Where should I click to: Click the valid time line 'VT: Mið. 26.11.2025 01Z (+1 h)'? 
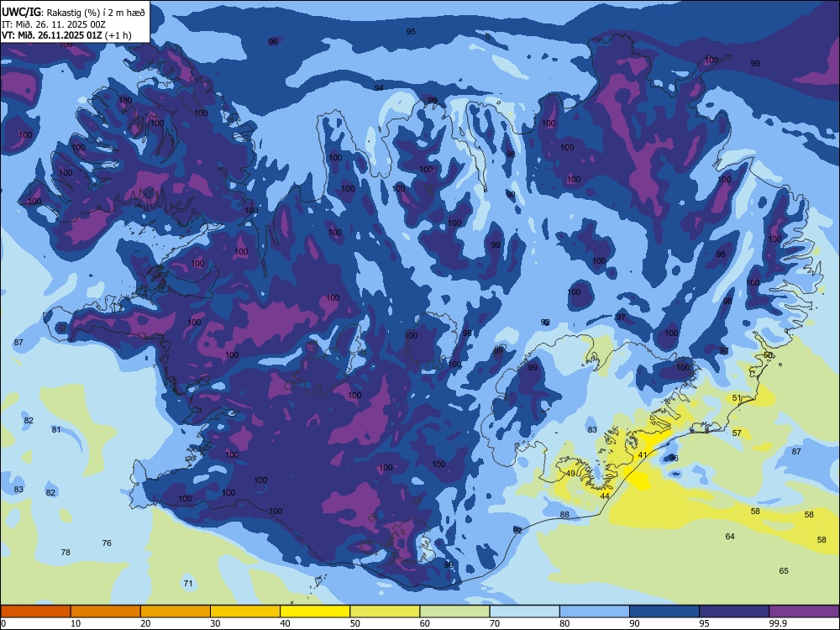66,35
